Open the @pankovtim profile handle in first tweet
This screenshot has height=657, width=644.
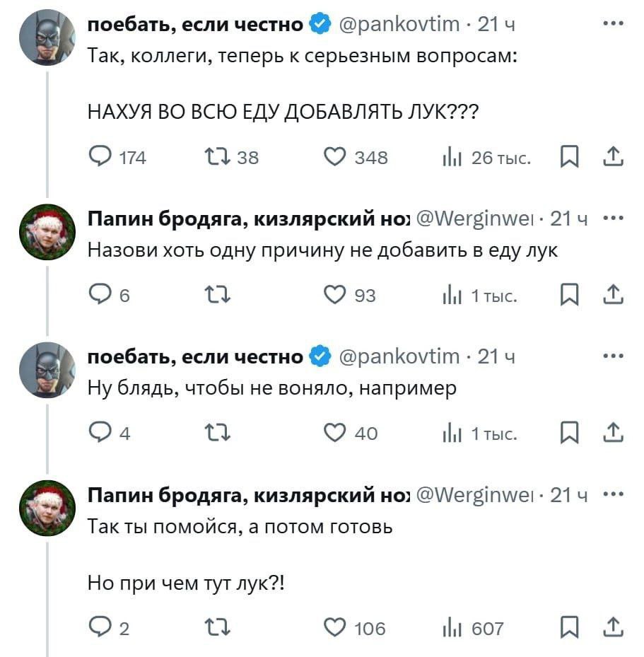tap(399, 24)
